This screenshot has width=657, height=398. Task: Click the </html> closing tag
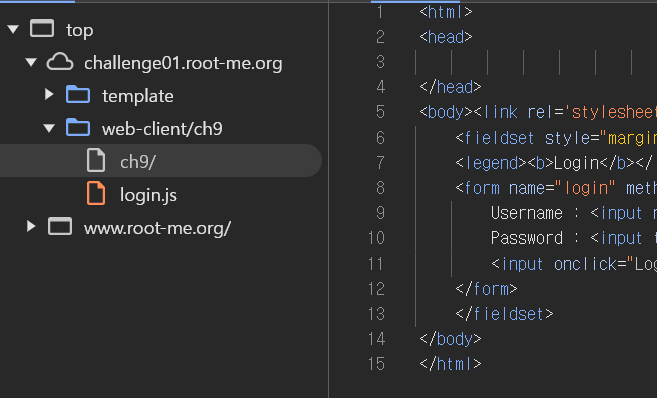pos(450,364)
